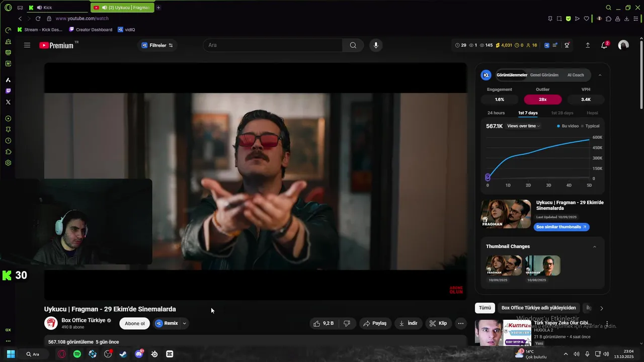Select the Box Office Türkiye adlı yükleyiciden chip
This screenshot has width=644, height=362.
(x=538, y=308)
